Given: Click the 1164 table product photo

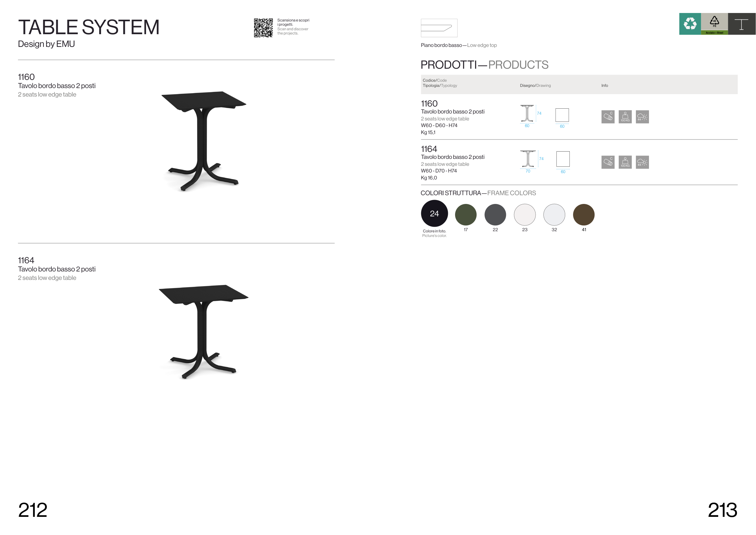Looking at the screenshot, I should pyautogui.click(x=204, y=332).
